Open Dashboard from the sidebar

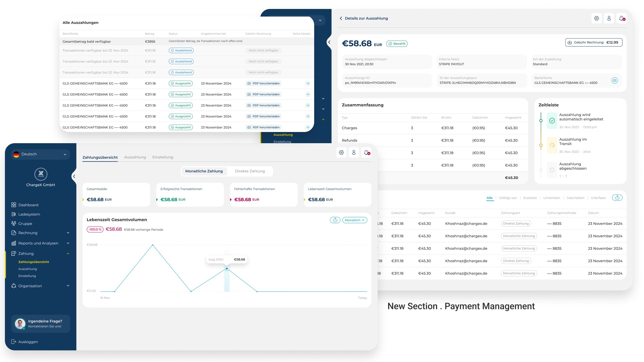tap(28, 205)
